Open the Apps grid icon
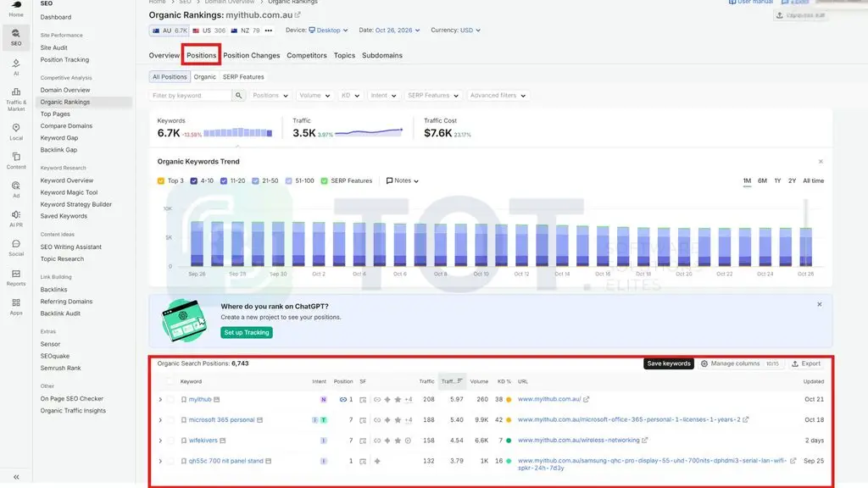 [16, 302]
